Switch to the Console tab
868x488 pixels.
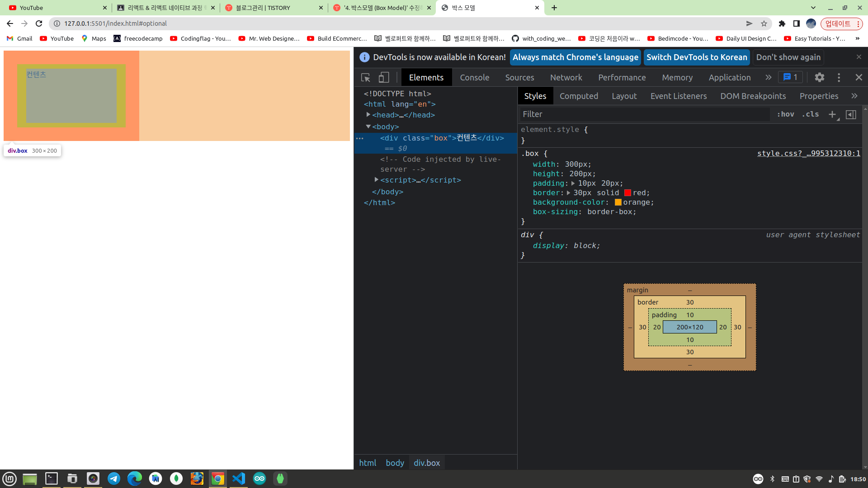[x=474, y=78]
